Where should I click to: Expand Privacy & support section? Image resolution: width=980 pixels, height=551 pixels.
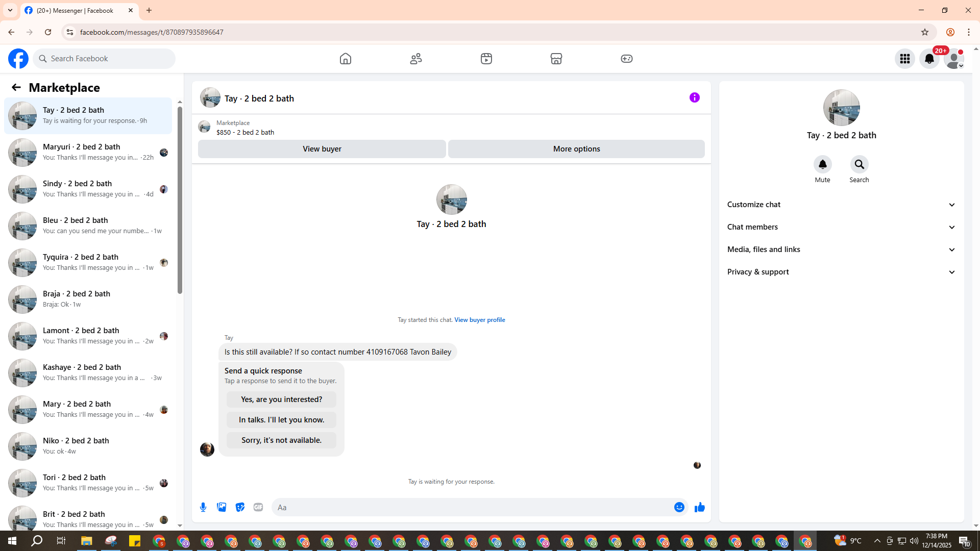coord(841,272)
